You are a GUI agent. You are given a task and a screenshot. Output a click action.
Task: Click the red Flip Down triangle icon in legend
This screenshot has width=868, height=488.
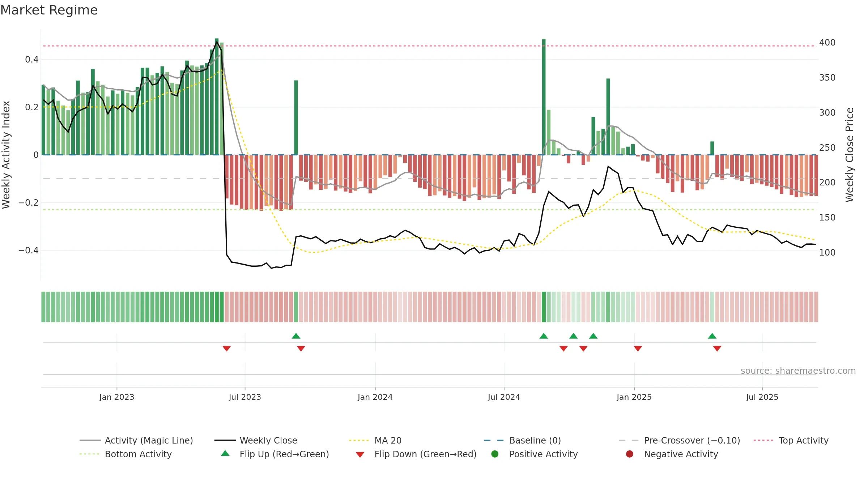(360, 455)
